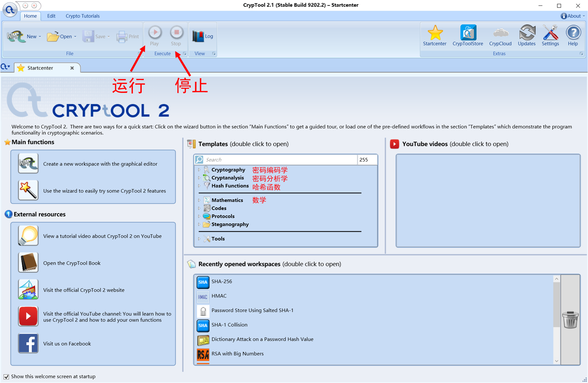
Task: Click the SHA-256 workspace icon
Action: pyautogui.click(x=203, y=282)
